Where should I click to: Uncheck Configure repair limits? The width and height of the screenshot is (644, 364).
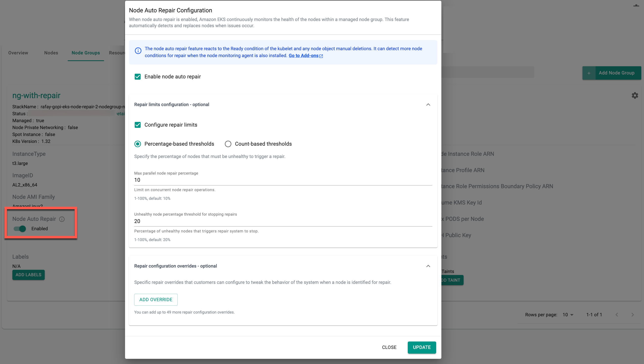(137, 125)
